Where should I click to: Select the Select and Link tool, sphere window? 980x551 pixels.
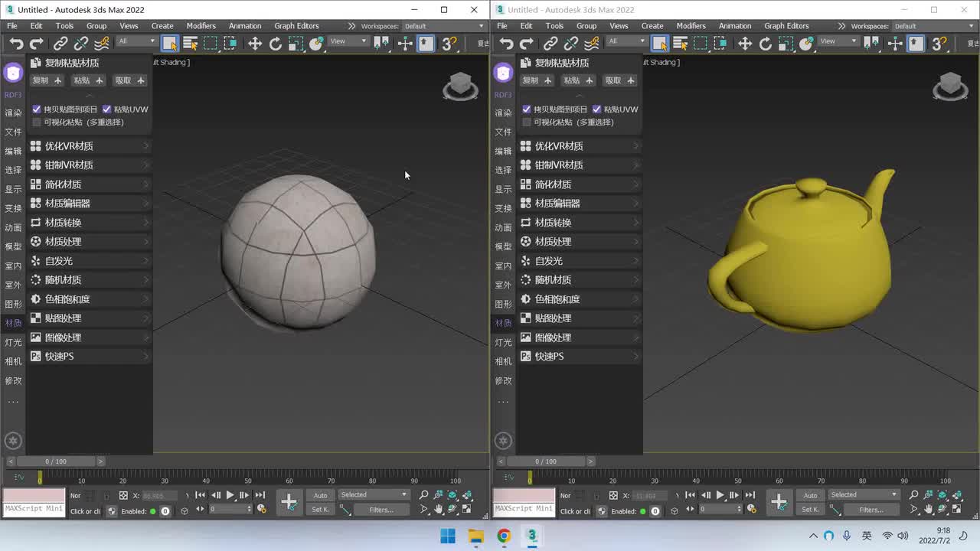60,44
